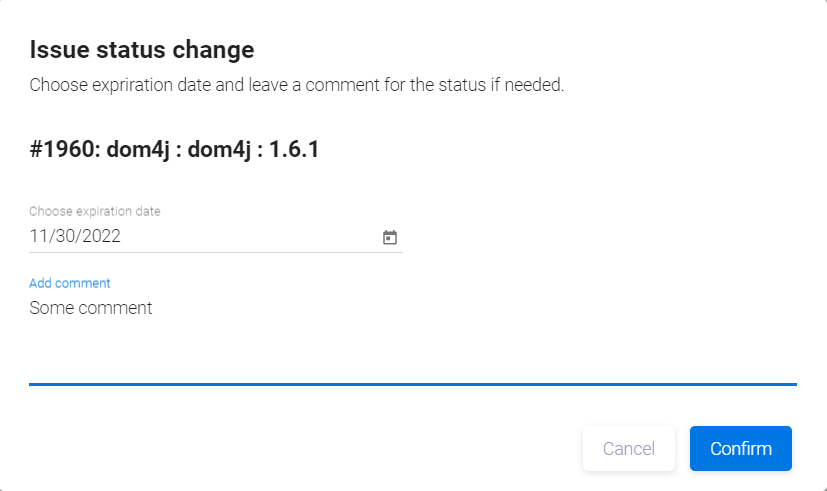Click the expiration date instruction sentence

[297, 85]
